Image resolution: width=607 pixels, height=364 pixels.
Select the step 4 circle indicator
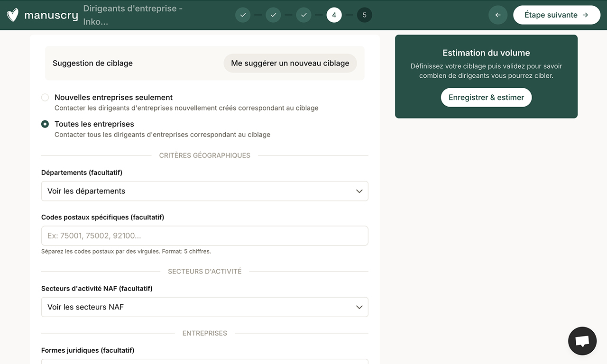334,15
